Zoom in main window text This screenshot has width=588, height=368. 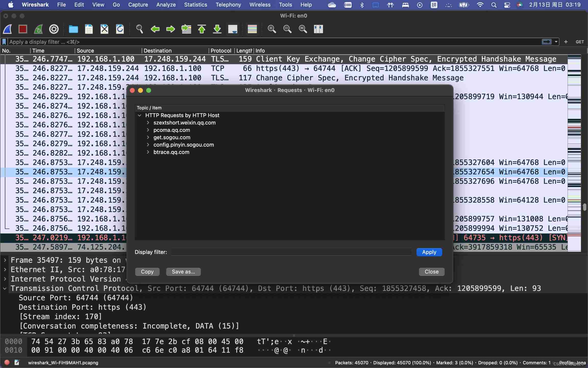272,29
